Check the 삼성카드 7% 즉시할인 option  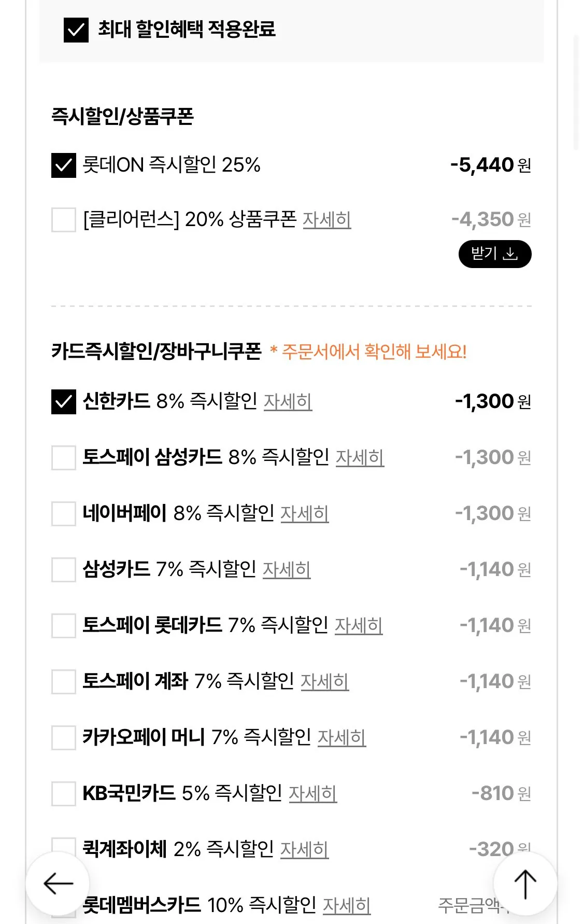pos(63,569)
